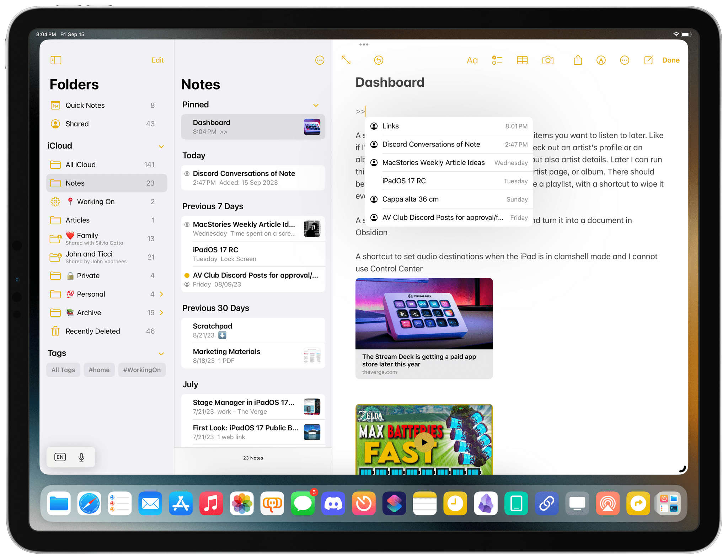This screenshot has width=728, height=560.
Task: Insert a checklist in the note
Action: point(497,60)
